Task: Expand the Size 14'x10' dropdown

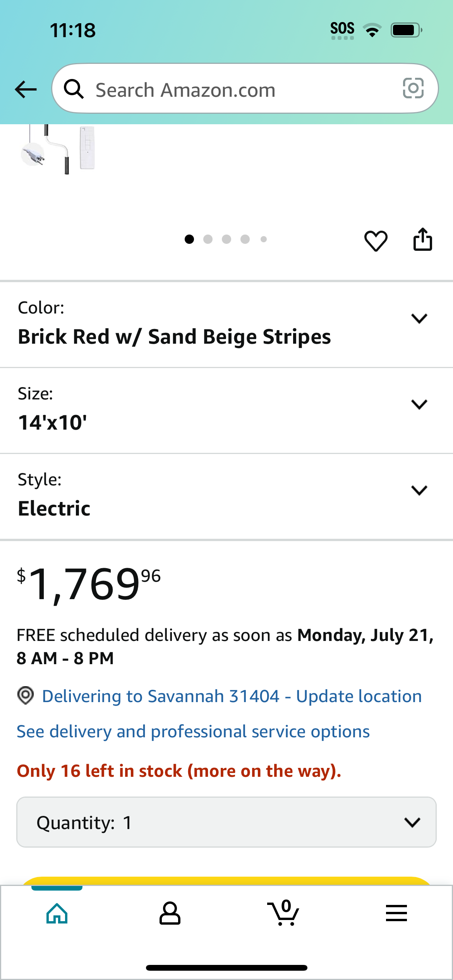Action: coord(226,410)
